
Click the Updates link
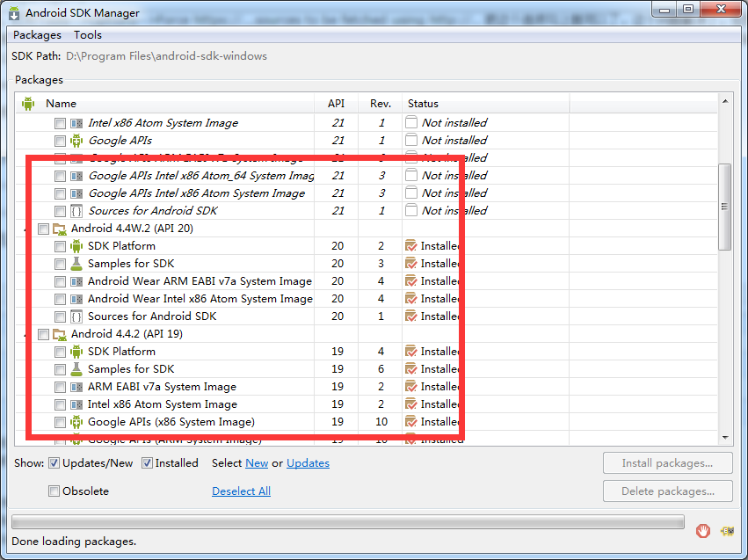(x=308, y=463)
